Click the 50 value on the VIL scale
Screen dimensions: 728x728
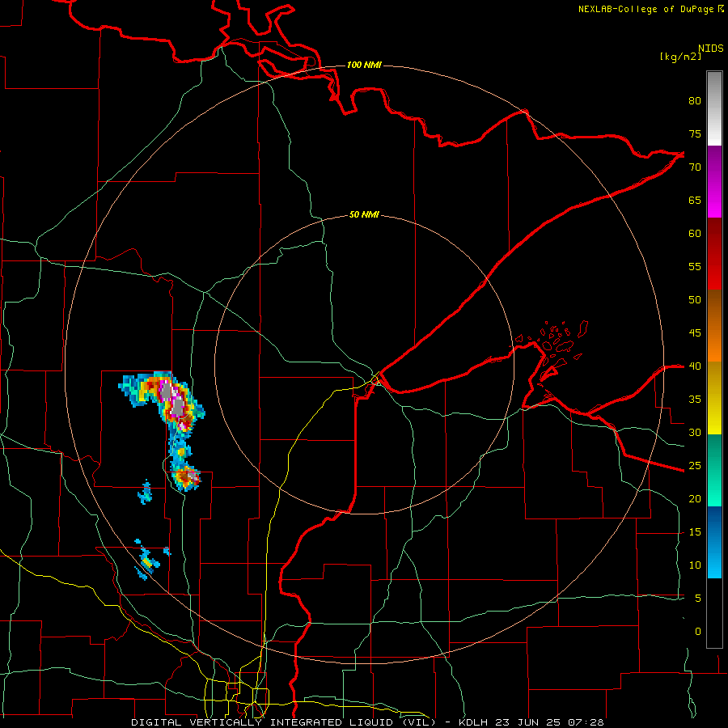click(x=695, y=300)
